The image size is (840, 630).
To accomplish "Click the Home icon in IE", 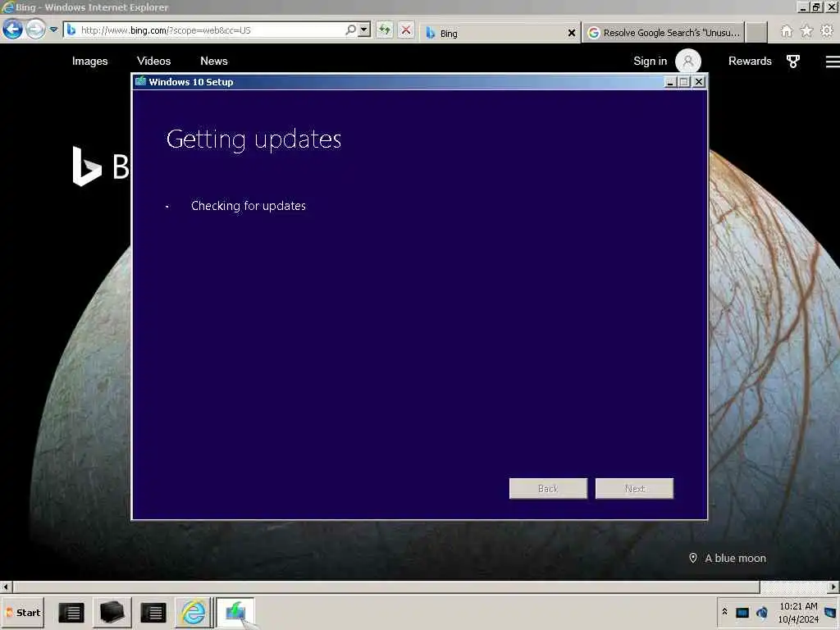I will coord(786,31).
